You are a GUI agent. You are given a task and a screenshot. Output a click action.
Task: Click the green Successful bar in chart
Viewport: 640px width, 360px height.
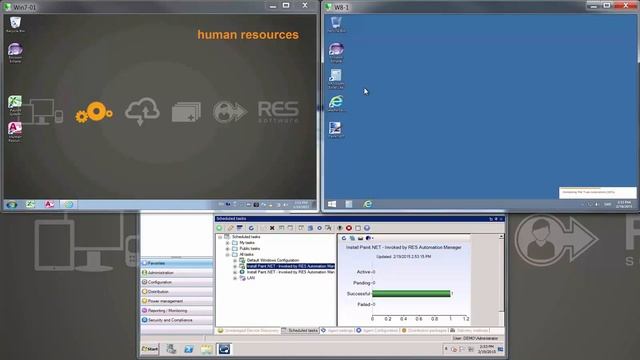411,293
